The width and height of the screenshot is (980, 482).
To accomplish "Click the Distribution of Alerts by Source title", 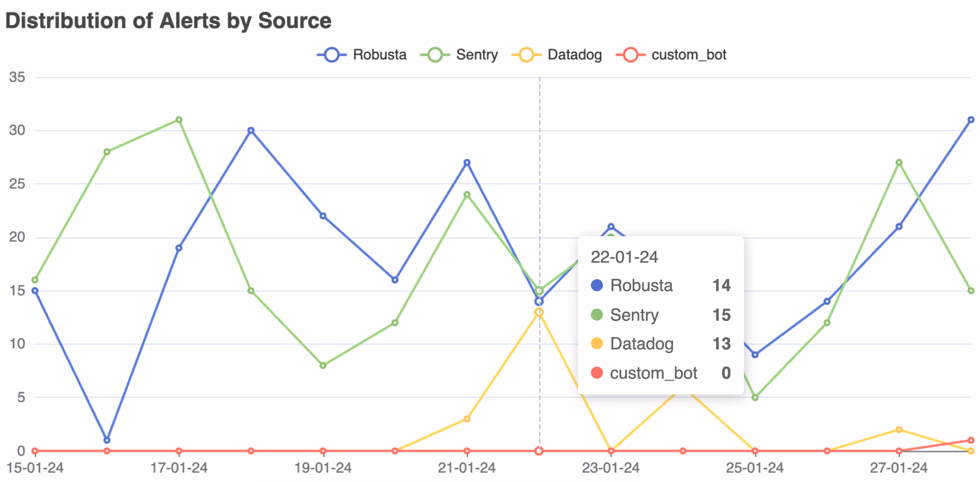I will tap(168, 21).
